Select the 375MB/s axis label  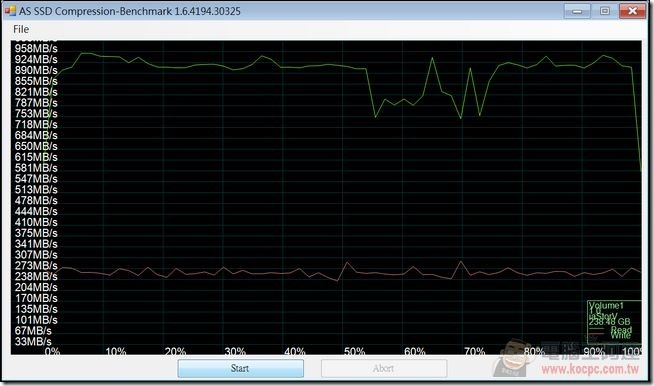(x=36, y=233)
